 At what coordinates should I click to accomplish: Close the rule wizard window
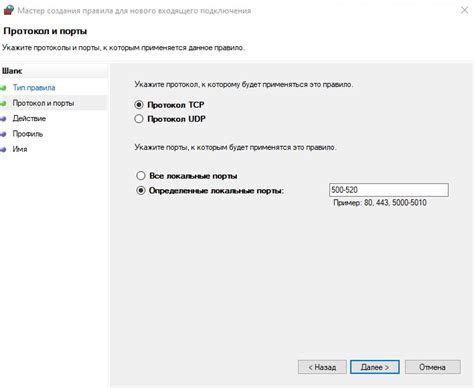(x=464, y=10)
